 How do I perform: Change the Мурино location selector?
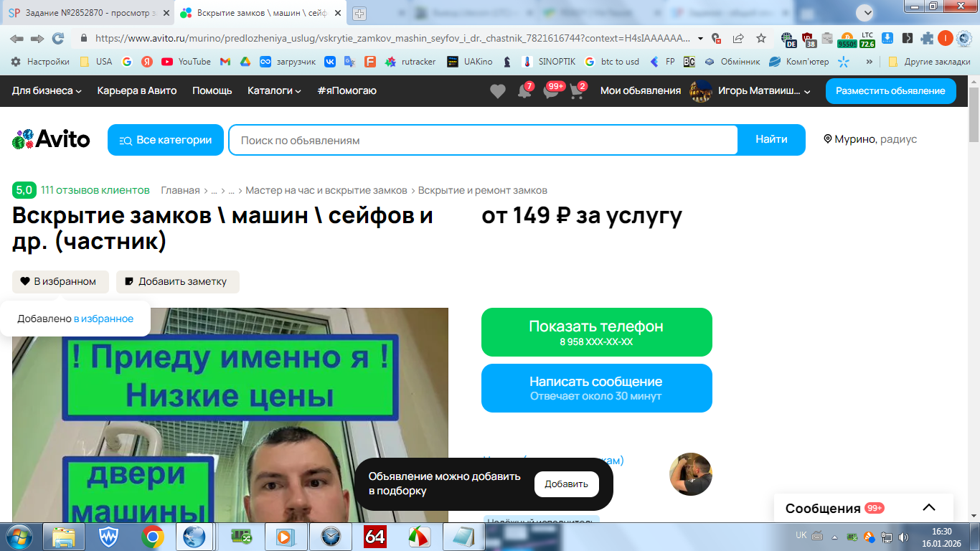coord(870,139)
